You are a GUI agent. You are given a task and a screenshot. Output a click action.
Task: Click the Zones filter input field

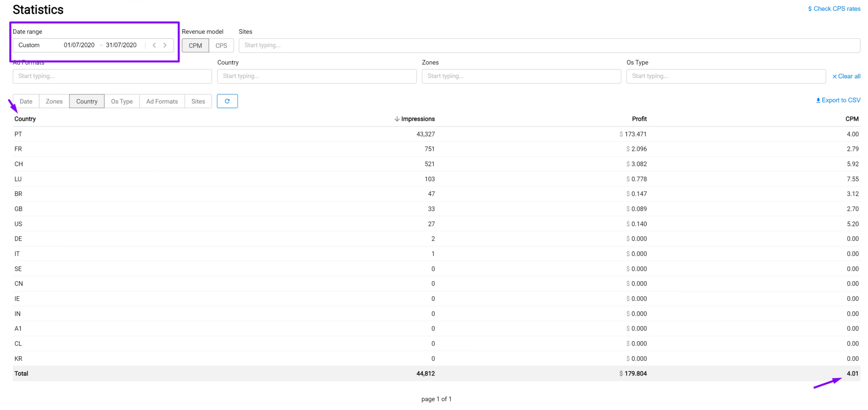pos(521,76)
